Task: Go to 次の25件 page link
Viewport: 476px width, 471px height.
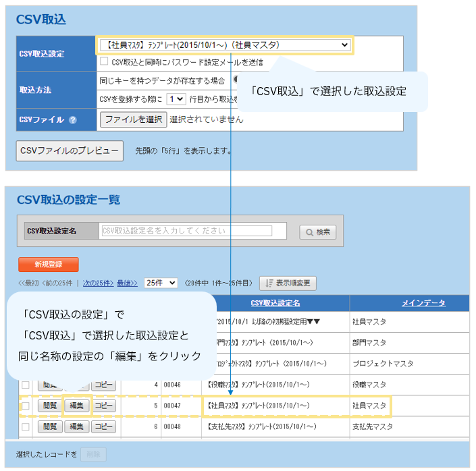Action: 97,283
